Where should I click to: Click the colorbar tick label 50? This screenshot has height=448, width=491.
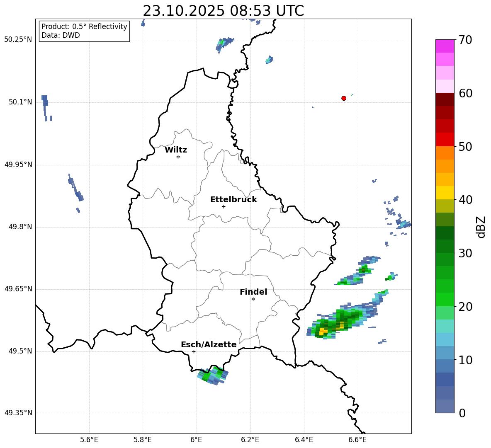point(465,146)
